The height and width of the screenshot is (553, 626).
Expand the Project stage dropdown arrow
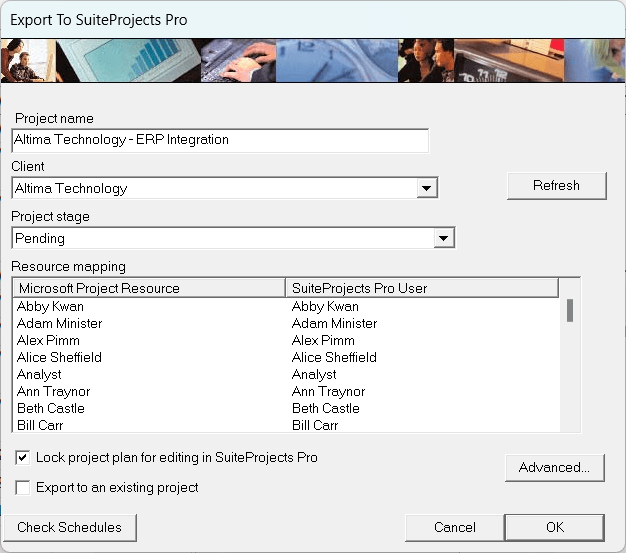pyautogui.click(x=444, y=238)
